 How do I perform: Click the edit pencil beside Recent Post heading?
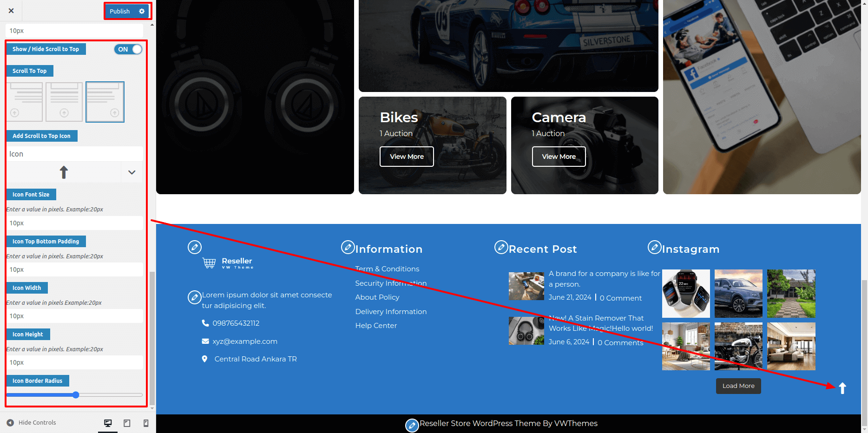click(x=501, y=247)
